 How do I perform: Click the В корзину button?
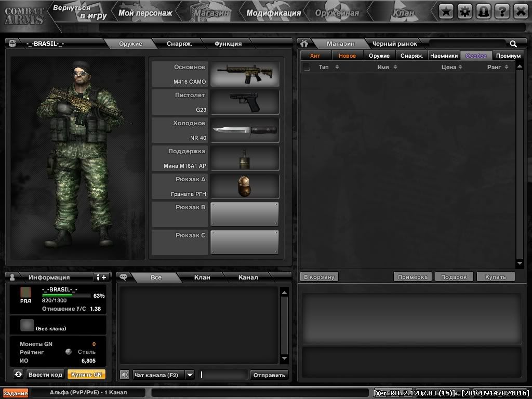318,277
